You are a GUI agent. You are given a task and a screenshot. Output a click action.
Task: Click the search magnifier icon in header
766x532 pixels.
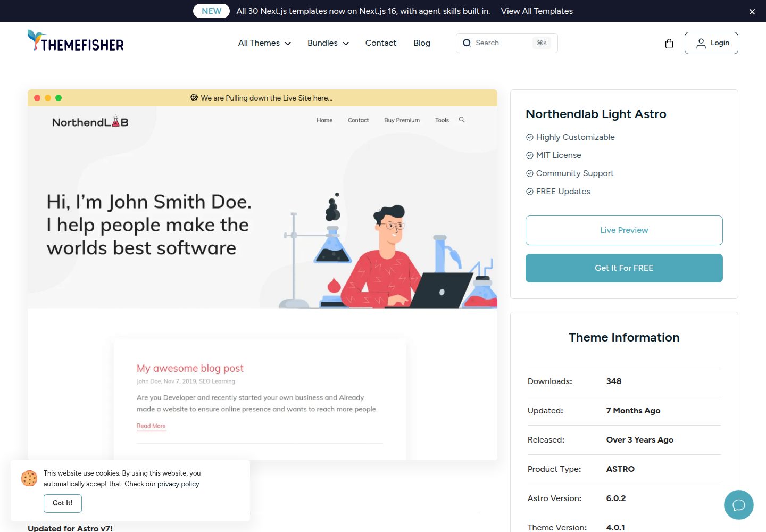pyautogui.click(x=467, y=43)
